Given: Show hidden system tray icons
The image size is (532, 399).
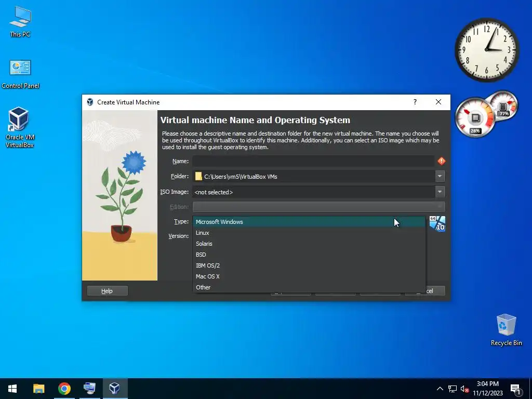Looking at the screenshot, I should pos(440,389).
